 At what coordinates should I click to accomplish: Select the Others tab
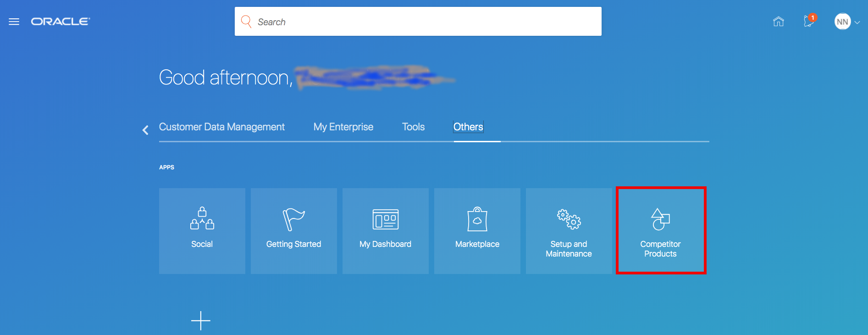pos(468,127)
